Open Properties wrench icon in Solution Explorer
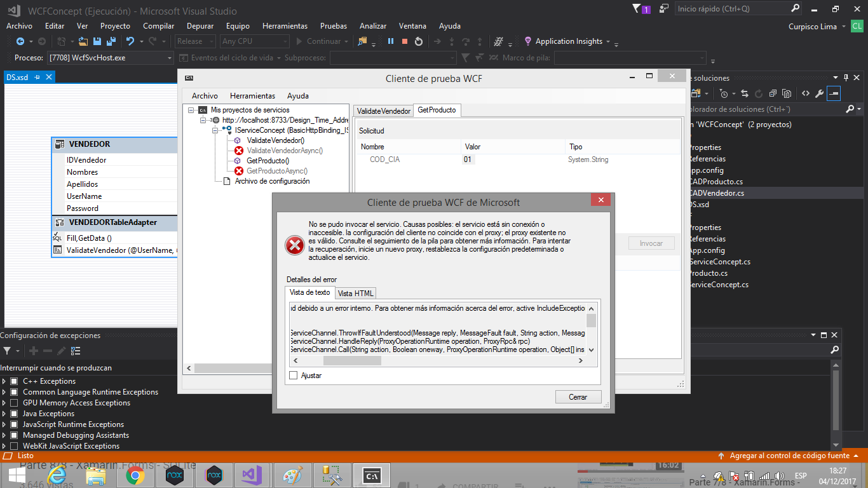The width and height of the screenshot is (868, 488). pyautogui.click(x=820, y=94)
